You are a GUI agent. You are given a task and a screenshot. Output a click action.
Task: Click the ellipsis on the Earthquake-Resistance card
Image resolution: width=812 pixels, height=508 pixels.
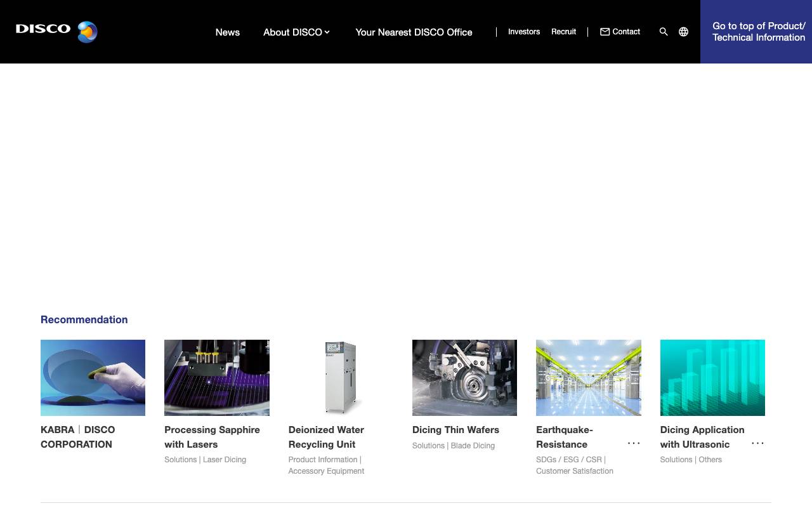click(x=634, y=443)
